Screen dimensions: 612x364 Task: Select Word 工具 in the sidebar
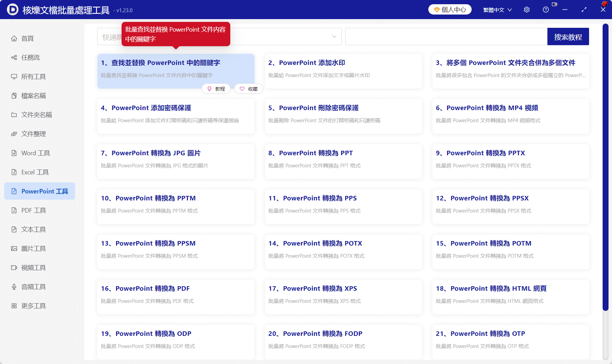tap(40, 153)
